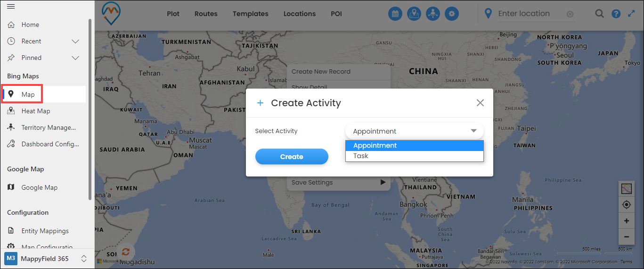Open Heat Map page
The height and width of the screenshot is (269, 644).
35,111
